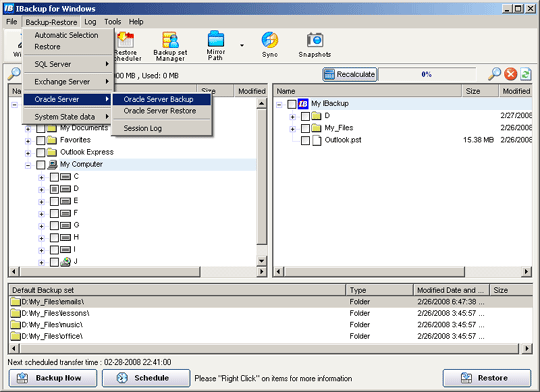The height and width of the screenshot is (392, 540).
Task: Click the right pane magnifier search icon
Action: point(494,74)
